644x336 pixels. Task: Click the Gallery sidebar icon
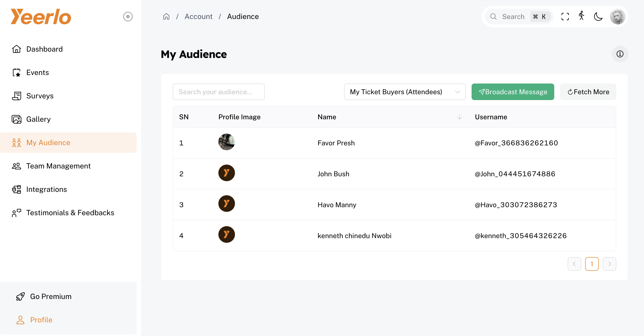(x=17, y=119)
